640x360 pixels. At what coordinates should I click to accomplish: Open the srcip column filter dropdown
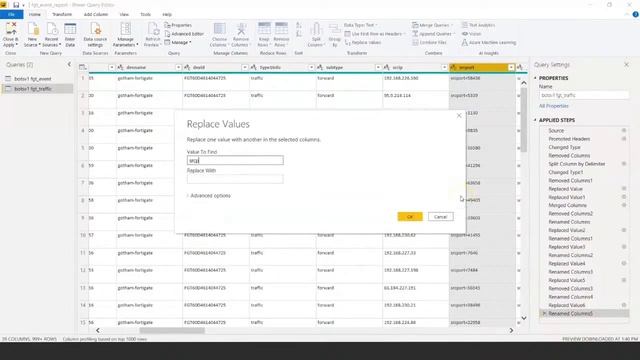[444, 67]
